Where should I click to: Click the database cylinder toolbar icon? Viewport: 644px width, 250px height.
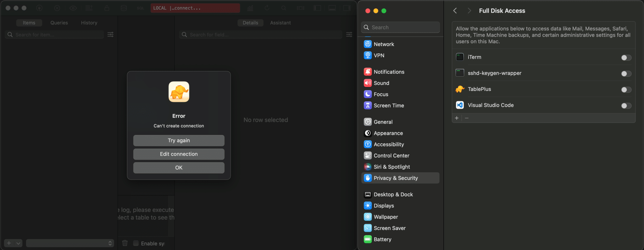click(x=124, y=8)
